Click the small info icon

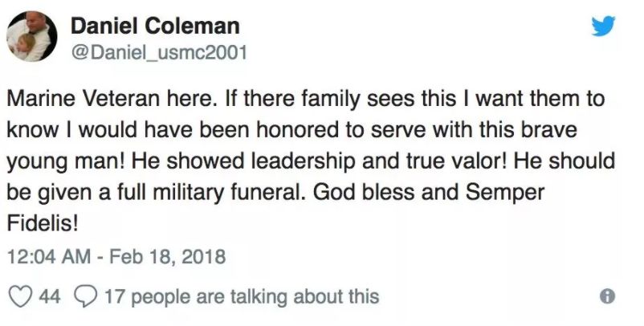tap(610, 296)
